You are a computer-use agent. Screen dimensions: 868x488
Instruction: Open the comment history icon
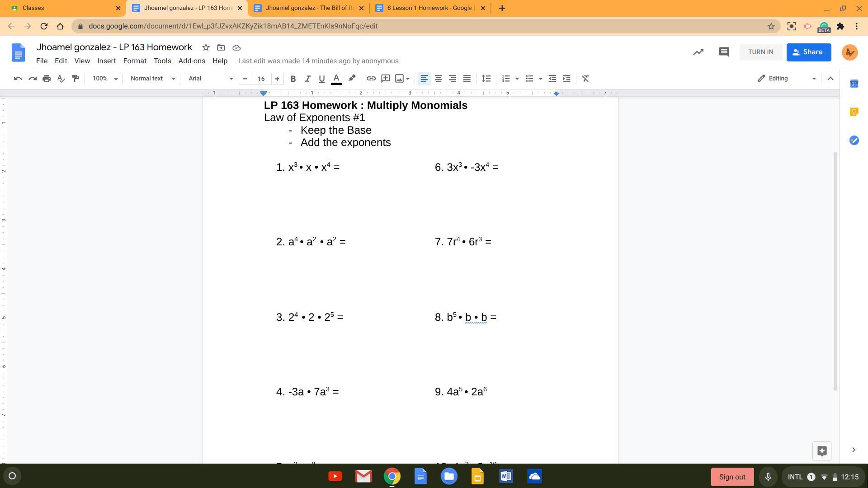coord(724,52)
